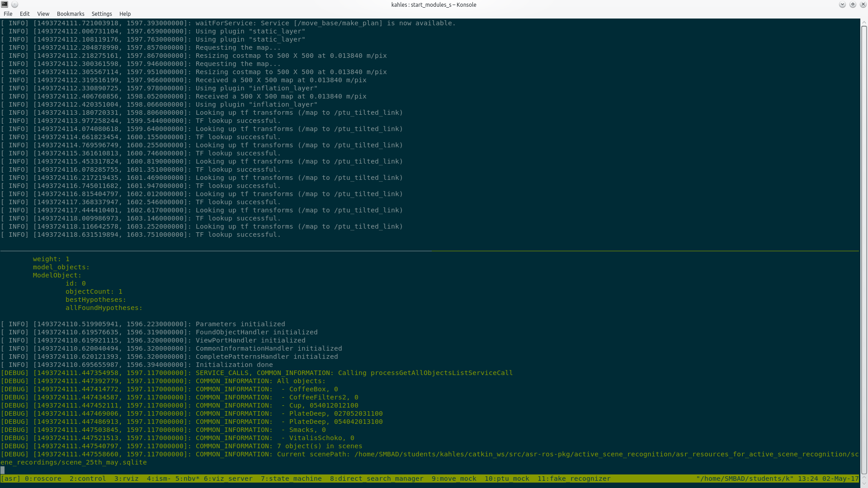Open the Edit menu
Viewport: 868px width, 488px height.
[24, 14]
